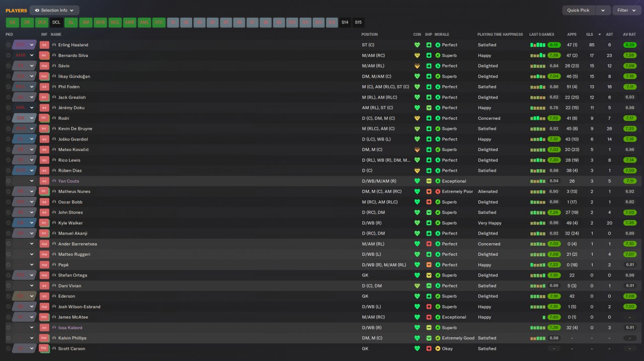Image resolution: width=644 pixels, height=361 pixels.
Task: Click Erling Haaland's condition heart icon
Action: click(417, 45)
